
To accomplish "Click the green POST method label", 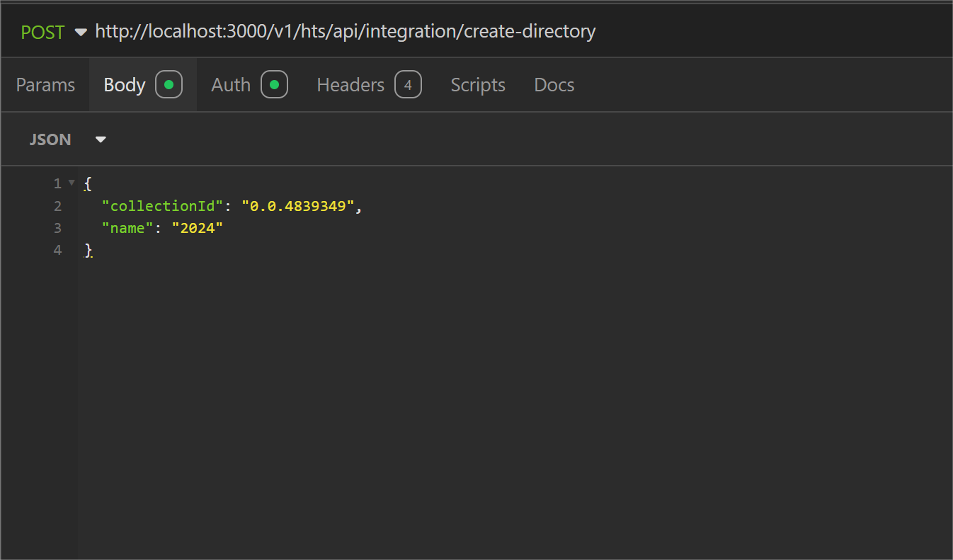I will click(42, 31).
